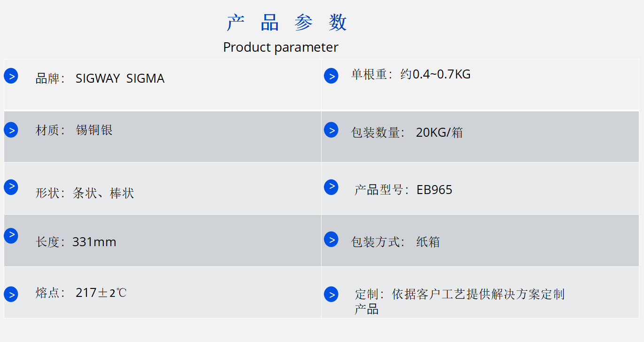Click the Product parameter subtitle
Image resolution: width=644 pixels, height=342 pixels.
tap(281, 47)
